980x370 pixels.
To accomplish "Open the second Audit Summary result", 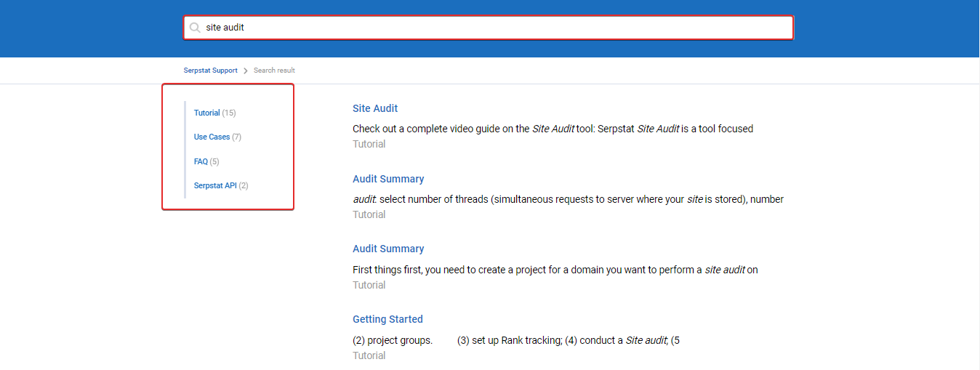I will (388, 249).
